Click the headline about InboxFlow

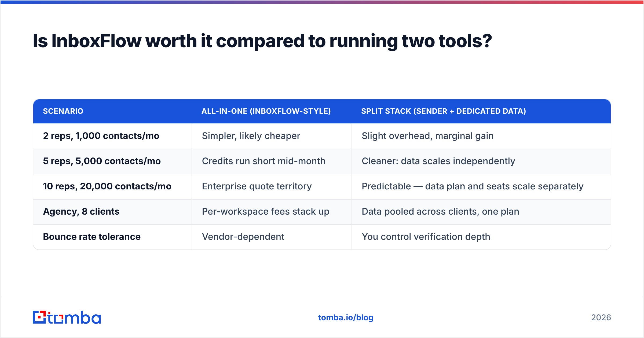click(262, 41)
